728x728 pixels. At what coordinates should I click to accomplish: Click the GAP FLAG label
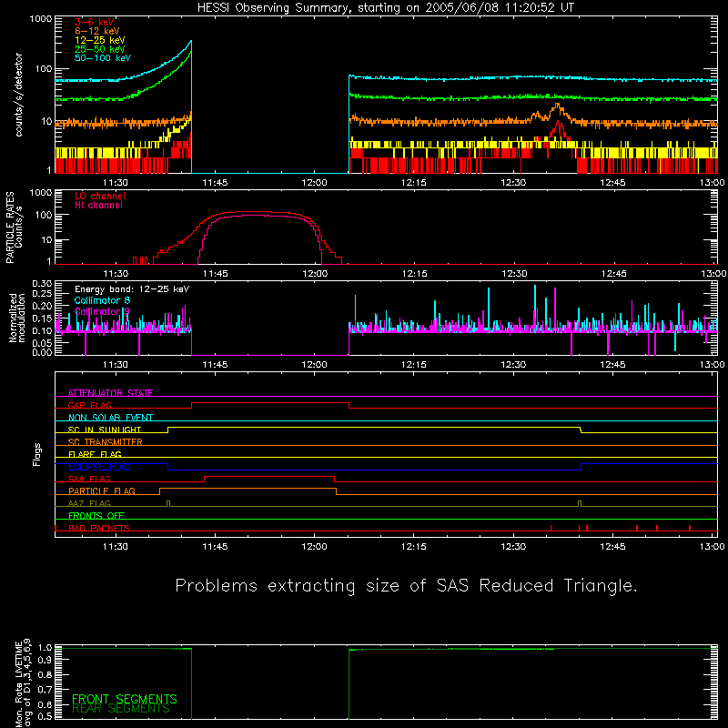click(x=89, y=405)
